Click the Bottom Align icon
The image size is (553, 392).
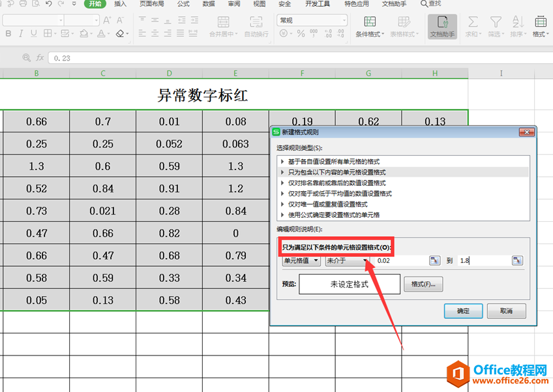click(x=168, y=20)
